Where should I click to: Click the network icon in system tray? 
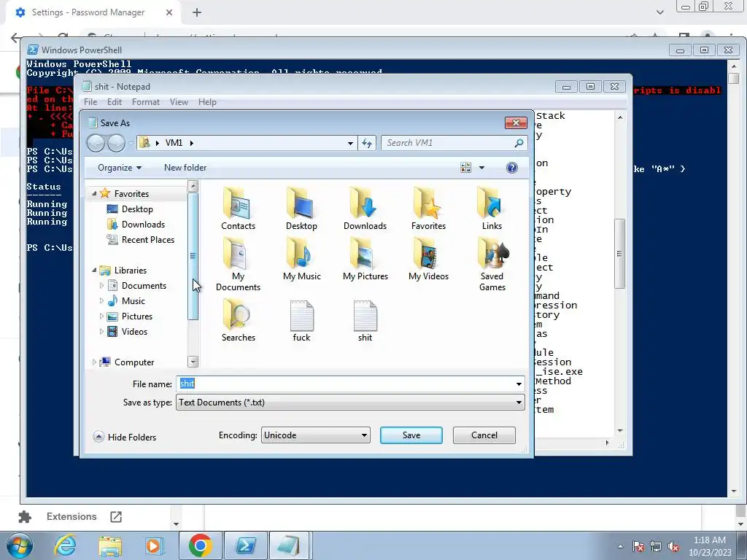(x=656, y=547)
